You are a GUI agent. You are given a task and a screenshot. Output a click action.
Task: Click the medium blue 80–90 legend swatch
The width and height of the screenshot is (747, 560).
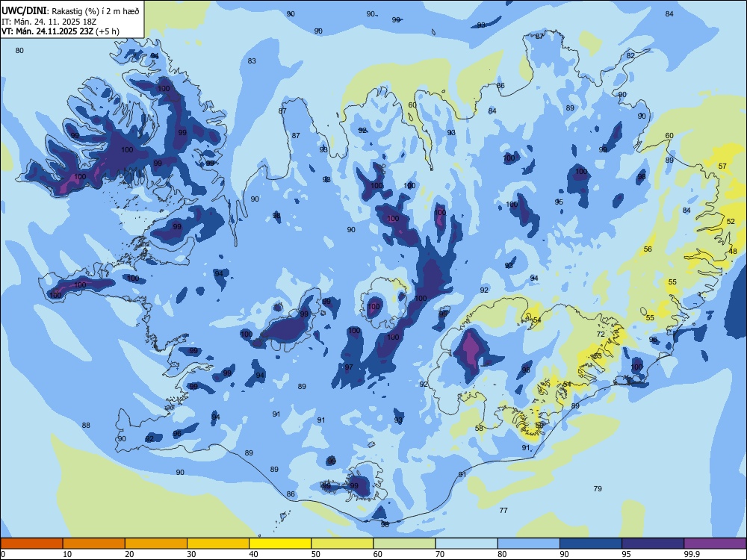(529, 544)
